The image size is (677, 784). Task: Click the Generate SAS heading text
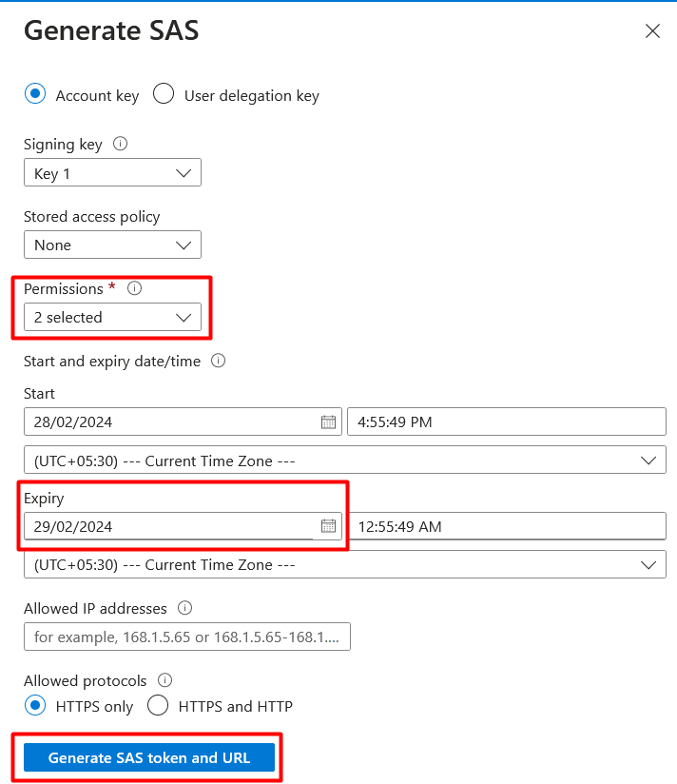111,30
